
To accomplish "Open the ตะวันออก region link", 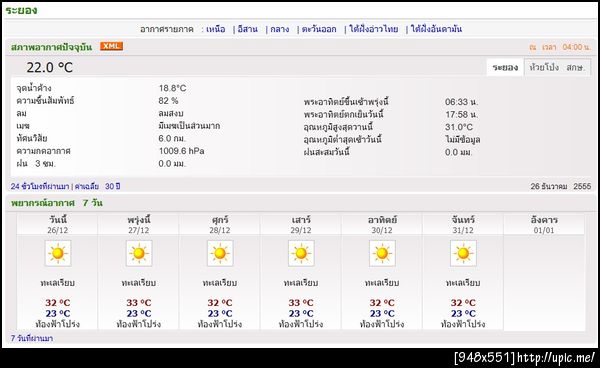I will tap(319, 29).
